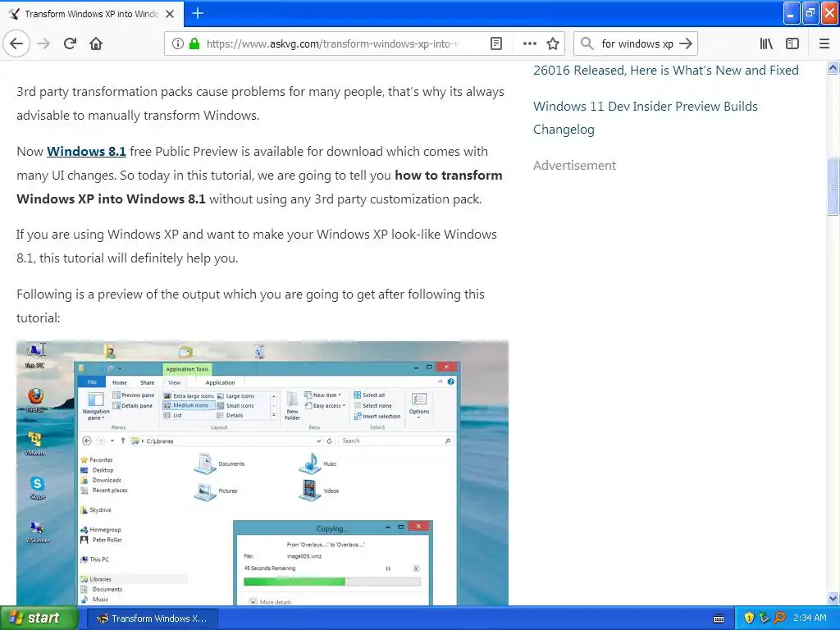Submit search with the arrow button
The image size is (840, 630).
[x=686, y=43]
